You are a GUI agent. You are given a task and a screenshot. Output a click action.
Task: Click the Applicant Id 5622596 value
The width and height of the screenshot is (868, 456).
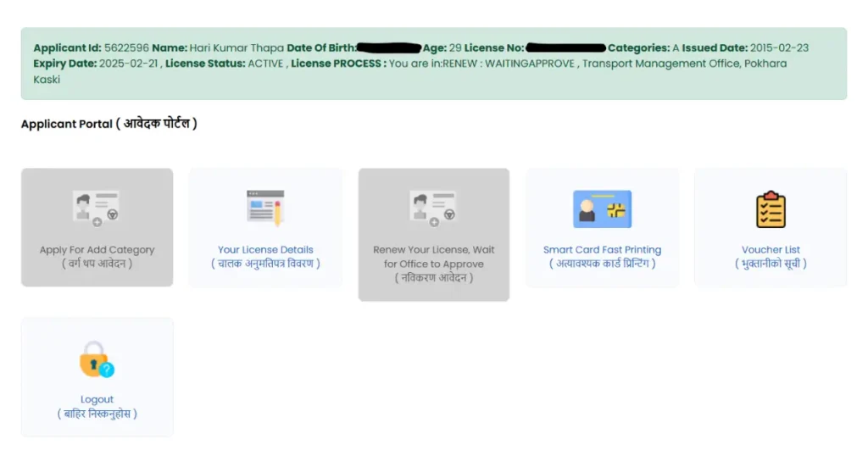click(x=126, y=48)
